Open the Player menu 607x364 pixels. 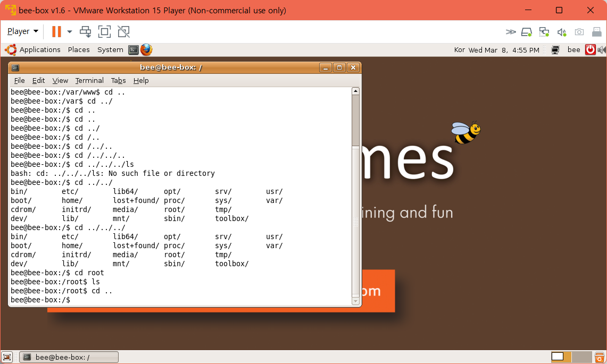coord(22,31)
